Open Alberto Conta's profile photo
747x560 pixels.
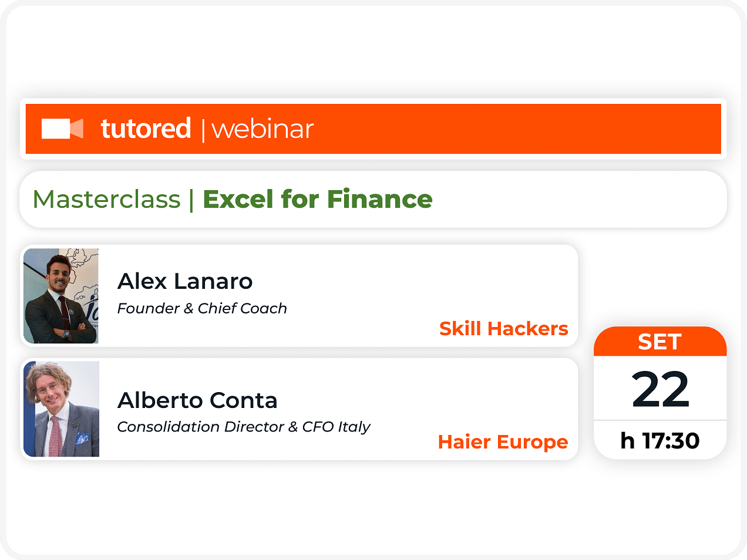(x=61, y=409)
